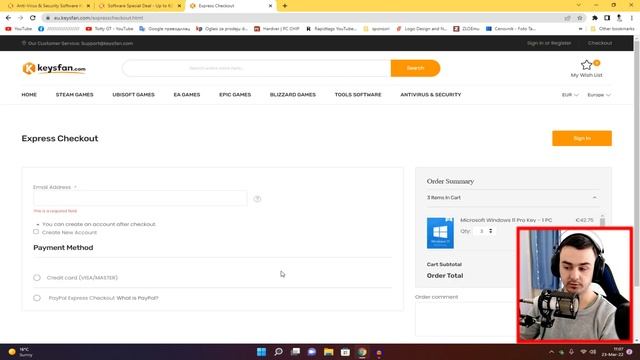Open the EUR currency dropdown
This screenshot has width=640, height=360.
(570, 95)
